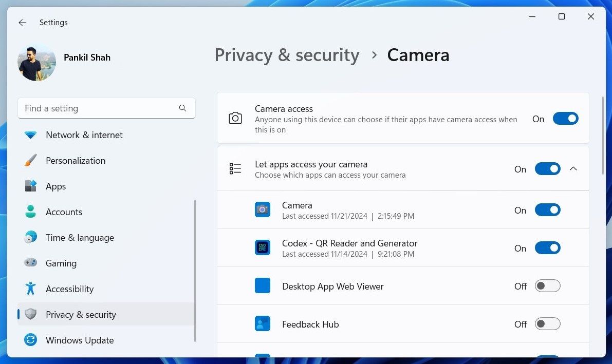Open Gaming settings via controller icon
Viewport: 612px width, 364px height.
coord(31,263)
